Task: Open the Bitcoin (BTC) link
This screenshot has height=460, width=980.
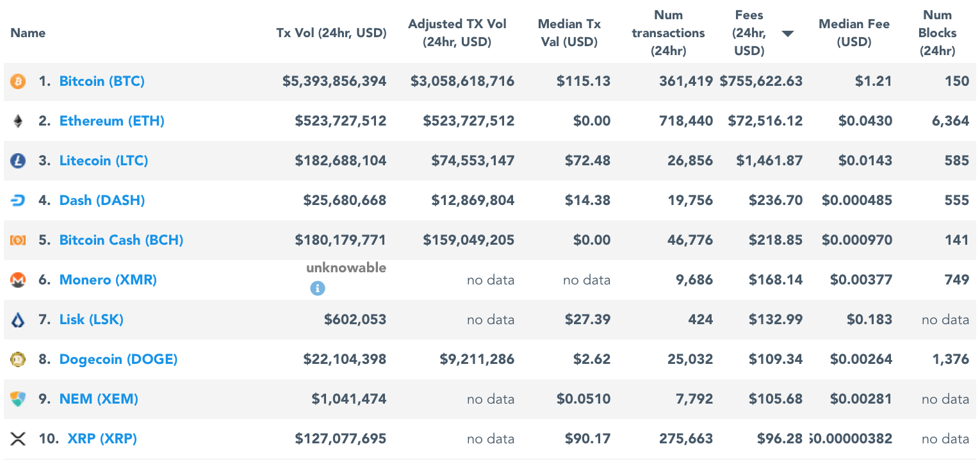Action: coord(102,81)
